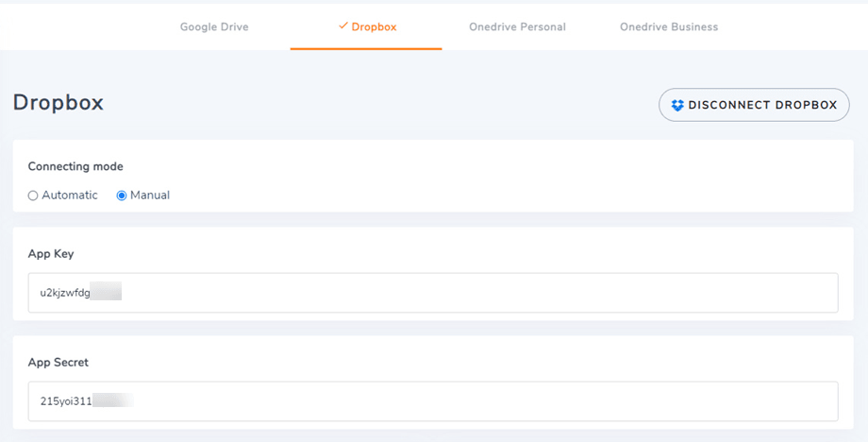Image resolution: width=868 pixels, height=442 pixels.
Task: Click the 215yoi311 text in App Secret
Action: coord(66,401)
